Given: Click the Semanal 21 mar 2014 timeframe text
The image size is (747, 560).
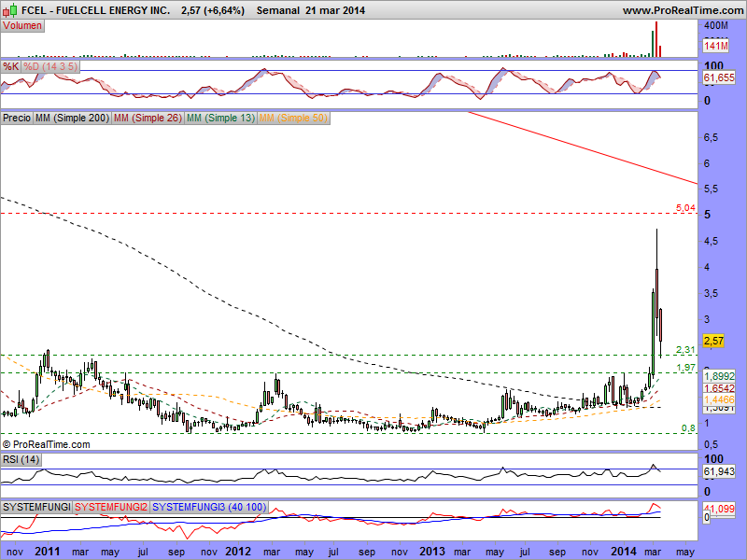Looking at the screenshot, I should click(x=311, y=10).
